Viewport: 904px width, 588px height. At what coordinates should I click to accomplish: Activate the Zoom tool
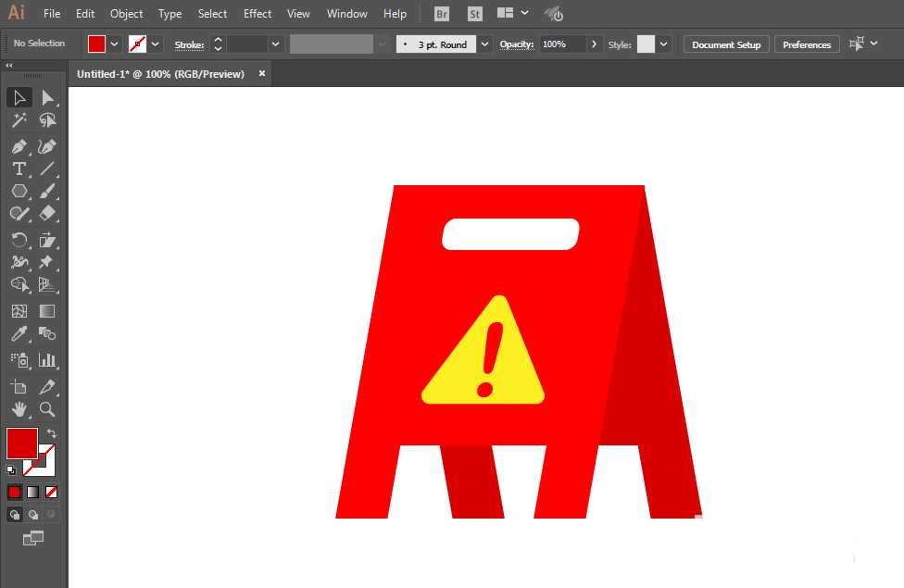pos(47,408)
